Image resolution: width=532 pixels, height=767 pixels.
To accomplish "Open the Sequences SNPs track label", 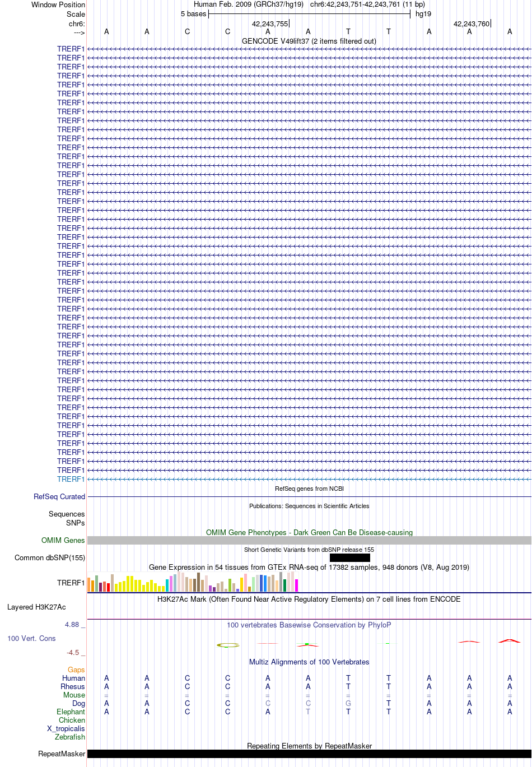I will [x=67, y=518].
